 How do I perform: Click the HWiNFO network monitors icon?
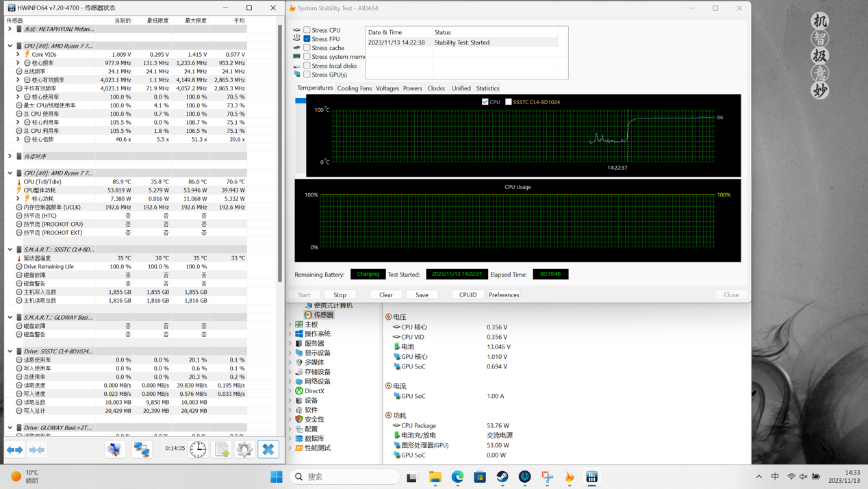click(x=142, y=449)
